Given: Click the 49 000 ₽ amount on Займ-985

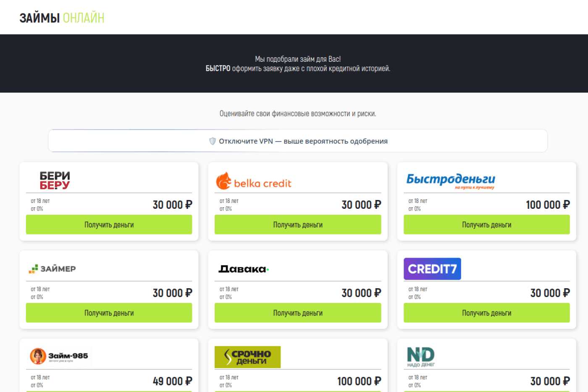Looking at the screenshot, I should (172, 381).
